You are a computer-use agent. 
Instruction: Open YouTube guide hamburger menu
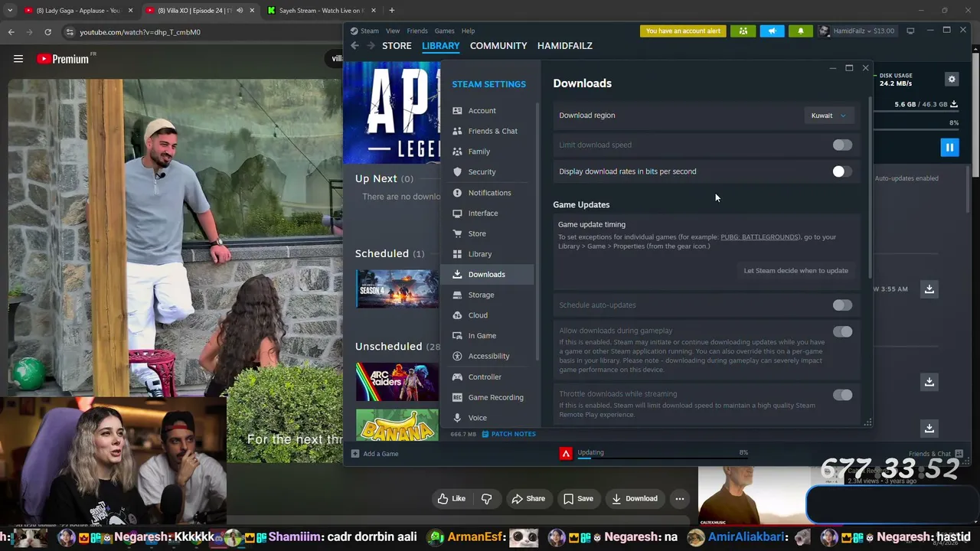(18, 59)
